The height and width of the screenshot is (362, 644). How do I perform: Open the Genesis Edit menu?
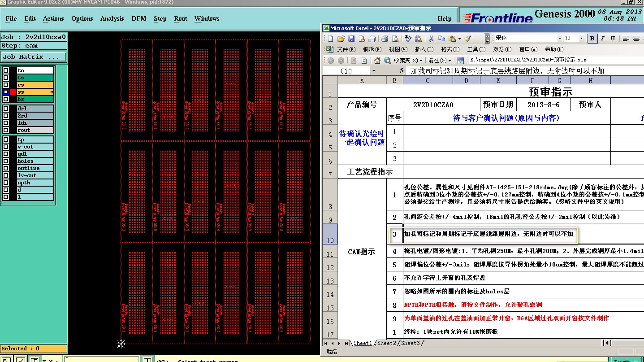(x=30, y=18)
